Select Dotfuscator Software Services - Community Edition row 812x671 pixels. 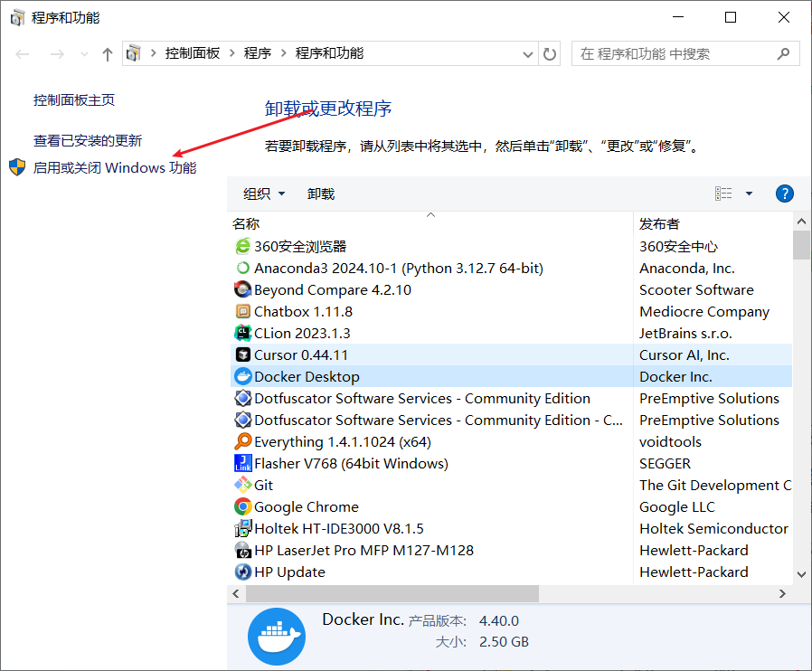[511, 399]
